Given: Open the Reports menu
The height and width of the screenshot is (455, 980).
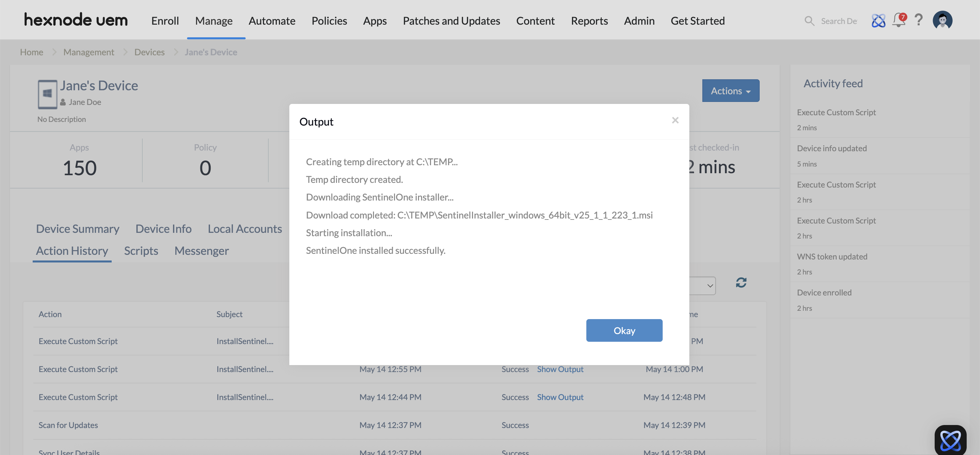Looking at the screenshot, I should [x=589, y=21].
